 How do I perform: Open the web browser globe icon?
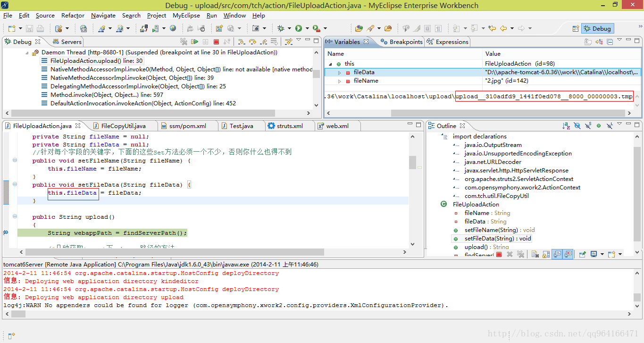pyautogui.click(x=173, y=28)
